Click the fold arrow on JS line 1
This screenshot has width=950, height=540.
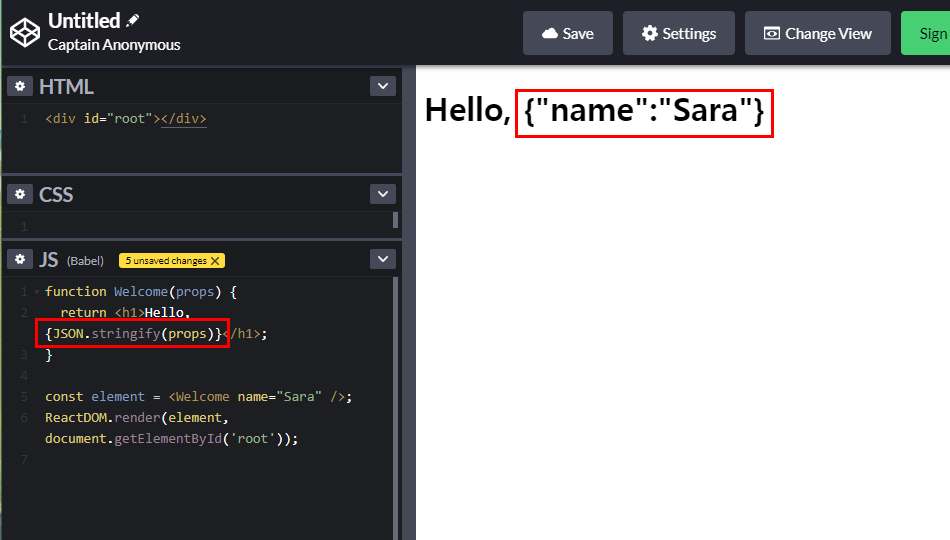coord(37,292)
